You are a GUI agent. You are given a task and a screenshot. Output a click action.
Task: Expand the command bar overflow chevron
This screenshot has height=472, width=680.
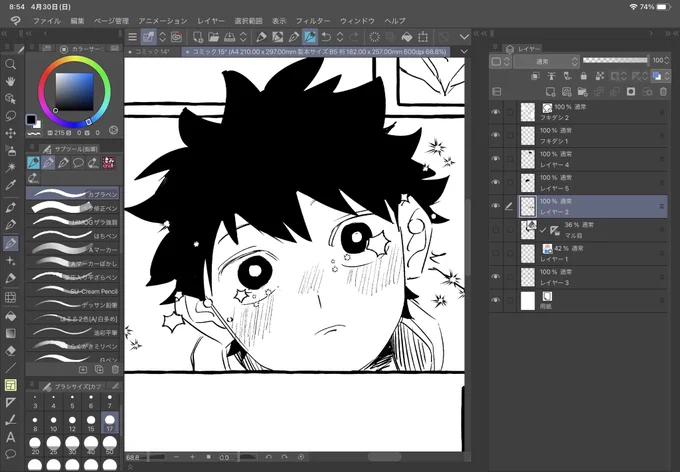click(x=464, y=37)
